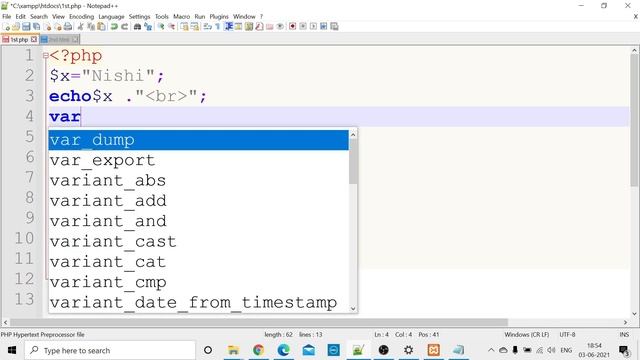This screenshot has height=360, width=640.
Task: Click the editor vertical scrollbar thumb
Action: pyautogui.click(x=634, y=120)
